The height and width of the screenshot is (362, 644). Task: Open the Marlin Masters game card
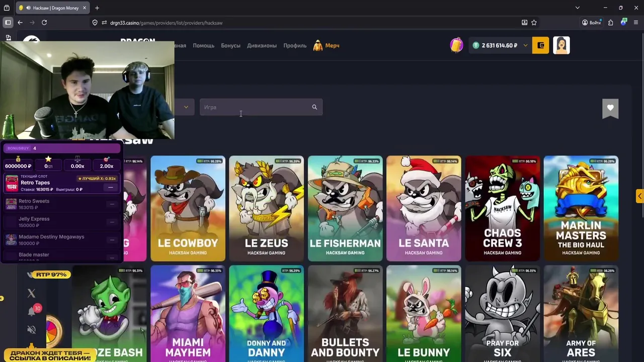pyautogui.click(x=581, y=209)
